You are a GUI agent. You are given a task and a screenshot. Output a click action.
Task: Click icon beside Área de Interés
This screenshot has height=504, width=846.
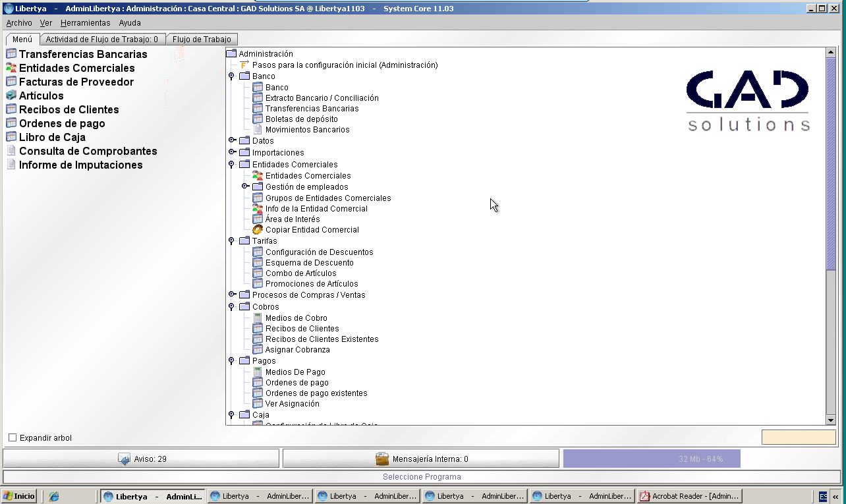[x=258, y=219]
